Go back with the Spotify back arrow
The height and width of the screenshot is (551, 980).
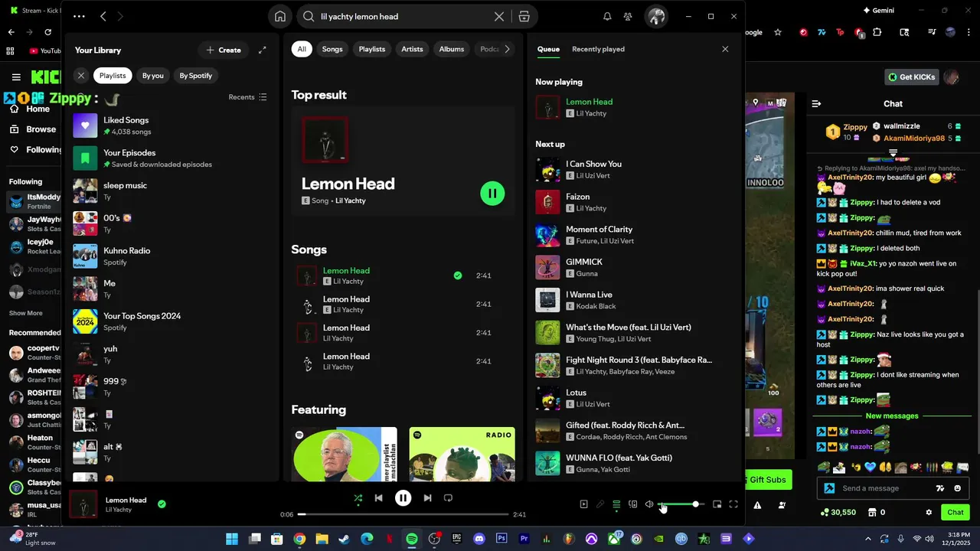103,16
